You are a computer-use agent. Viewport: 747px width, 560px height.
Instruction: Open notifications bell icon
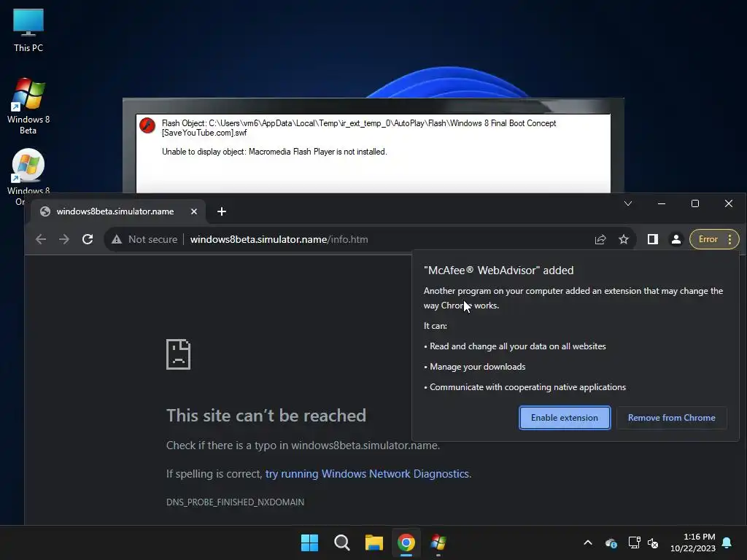pyautogui.click(x=727, y=542)
